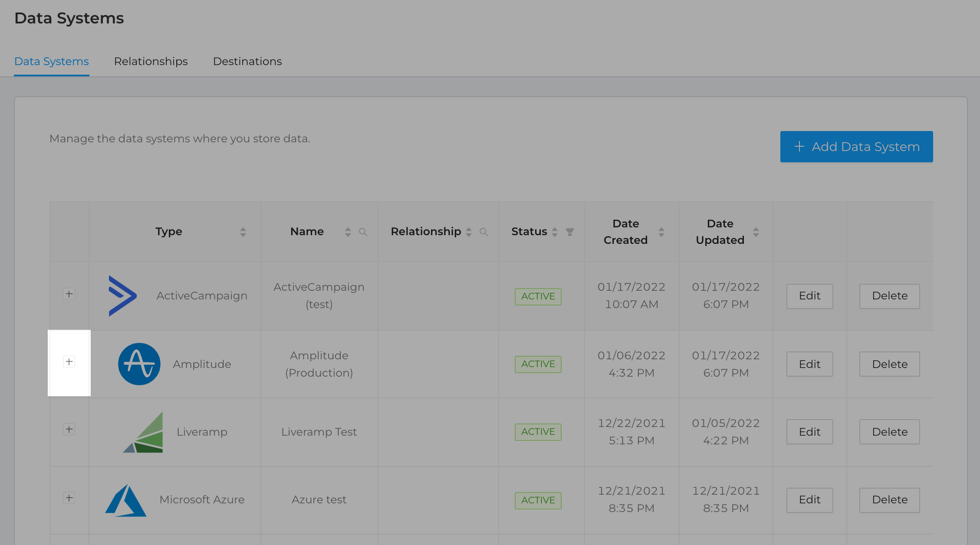The width and height of the screenshot is (980, 545).
Task: Sort by the Relationship column
Action: 469,232
